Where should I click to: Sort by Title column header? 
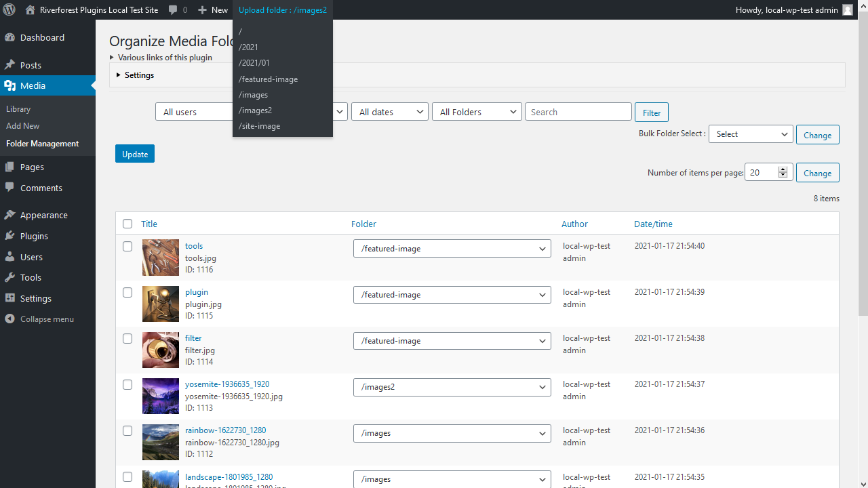pos(149,224)
